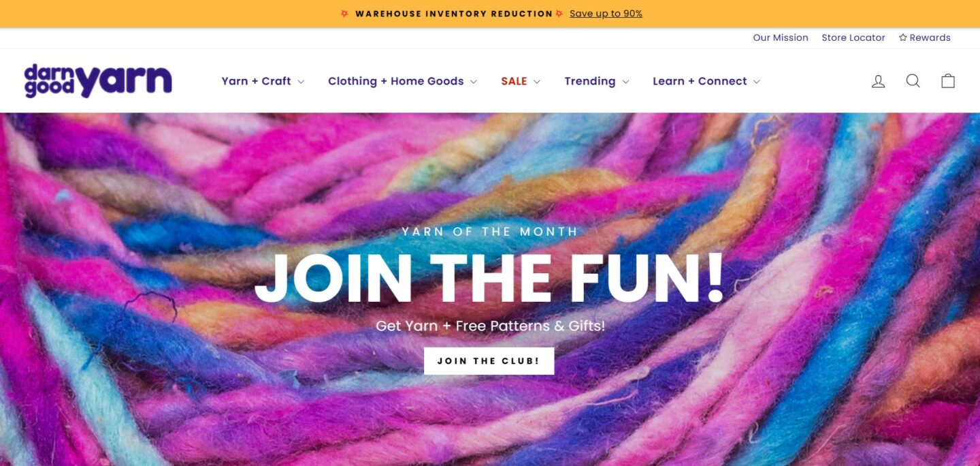Follow the Save up to 90% link
The image size is (980, 466).
tap(606, 14)
